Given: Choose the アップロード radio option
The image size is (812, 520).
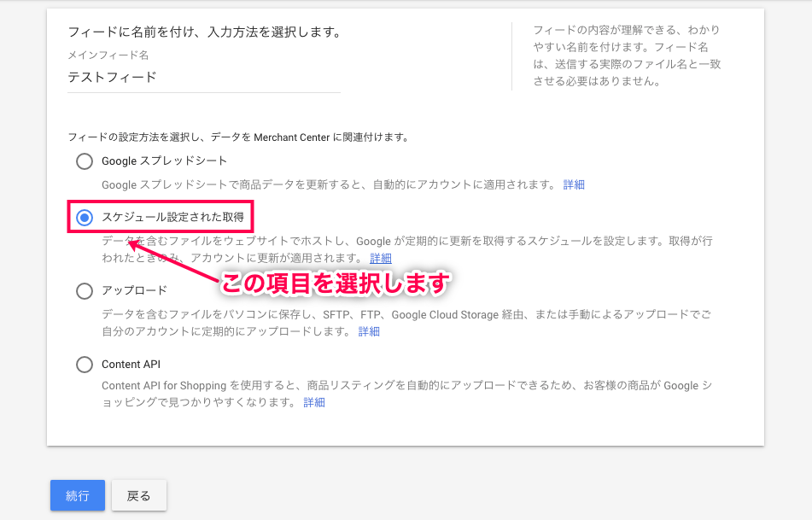Looking at the screenshot, I should coord(85,291).
